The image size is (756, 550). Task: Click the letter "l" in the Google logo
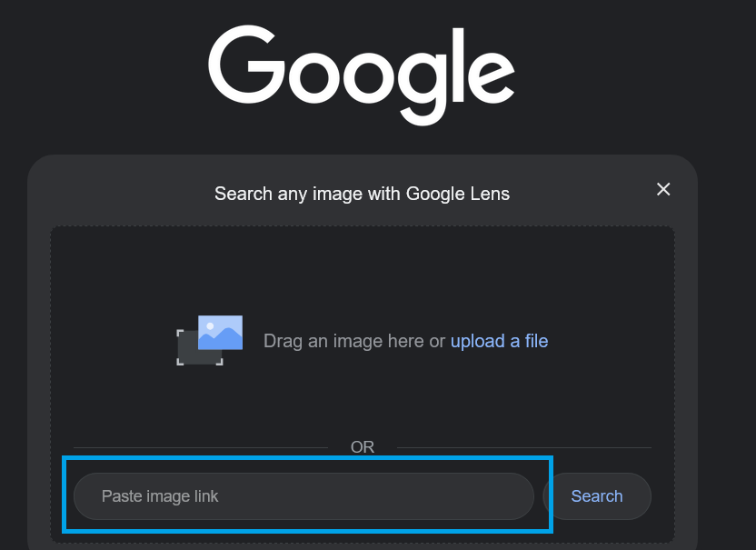tap(456, 65)
